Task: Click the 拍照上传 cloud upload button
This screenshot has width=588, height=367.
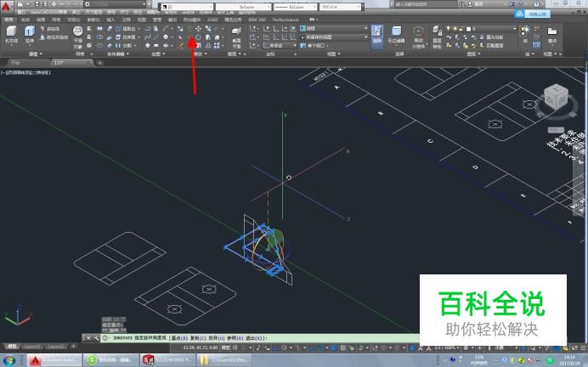Action: click(533, 14)
